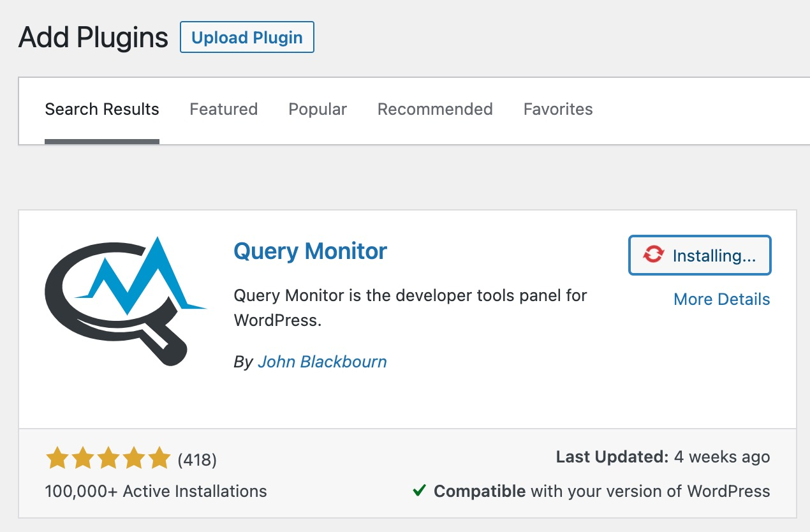Click the red spinning install icon

653,255
